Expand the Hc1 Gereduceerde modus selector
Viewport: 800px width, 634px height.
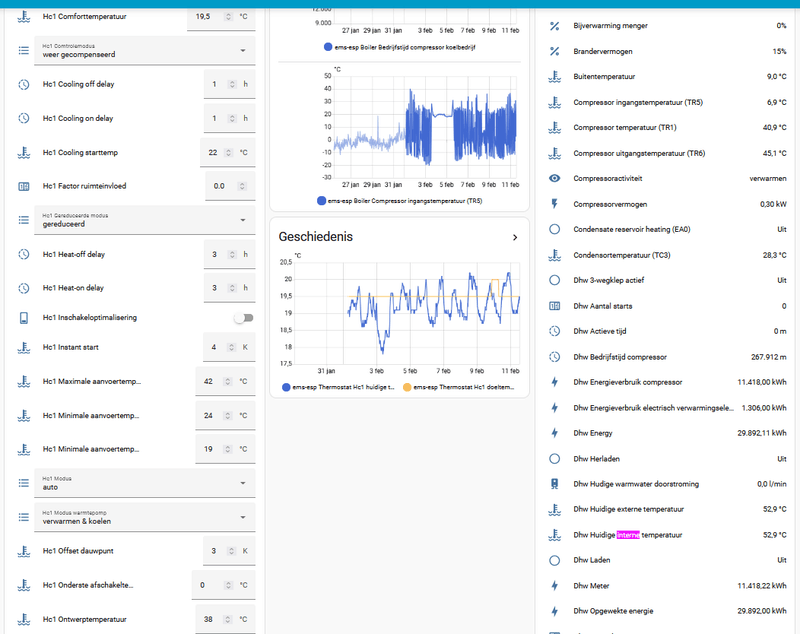pyautogui.click(x=145, y=220)
